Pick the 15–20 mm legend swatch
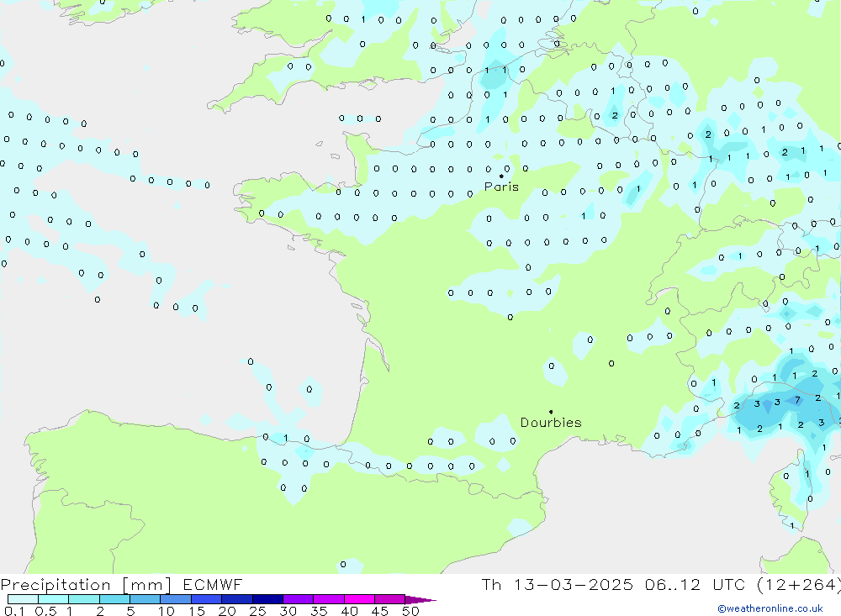 click(x=206, y=599)
